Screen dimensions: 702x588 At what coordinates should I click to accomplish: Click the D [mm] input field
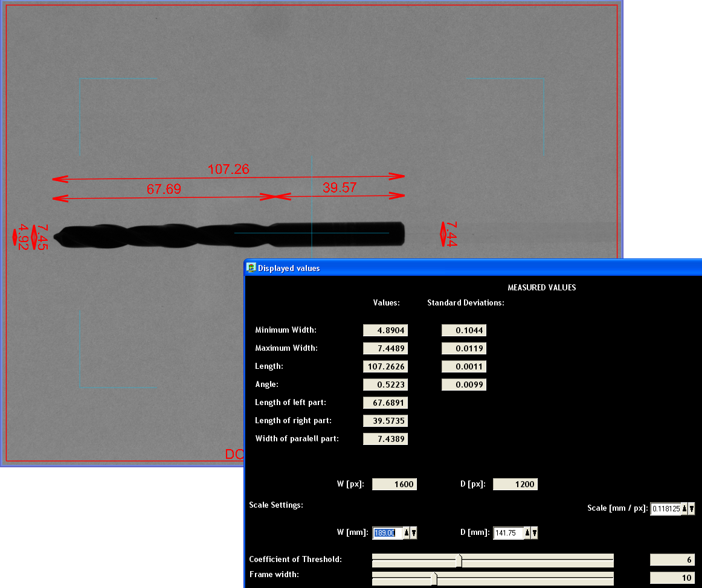pos(507,532)
